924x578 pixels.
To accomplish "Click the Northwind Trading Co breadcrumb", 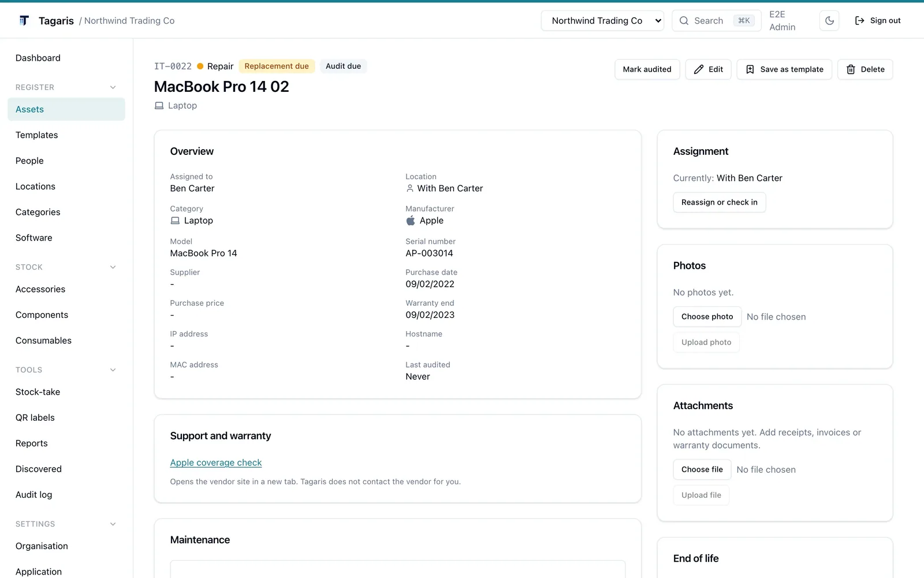I will pos(129,21).
